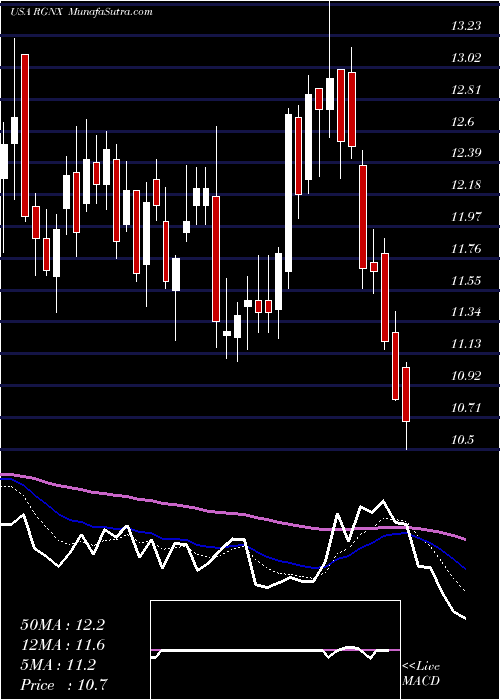
Task: Click the '12MA : 11.6' readout
Action: (x=62, y=645)
